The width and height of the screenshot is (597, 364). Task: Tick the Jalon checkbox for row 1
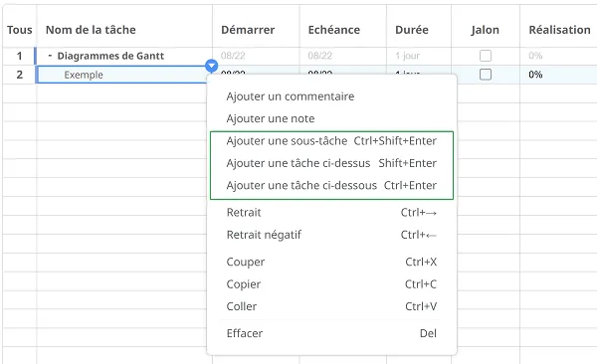pyautogui.click(x=486, y=56)
